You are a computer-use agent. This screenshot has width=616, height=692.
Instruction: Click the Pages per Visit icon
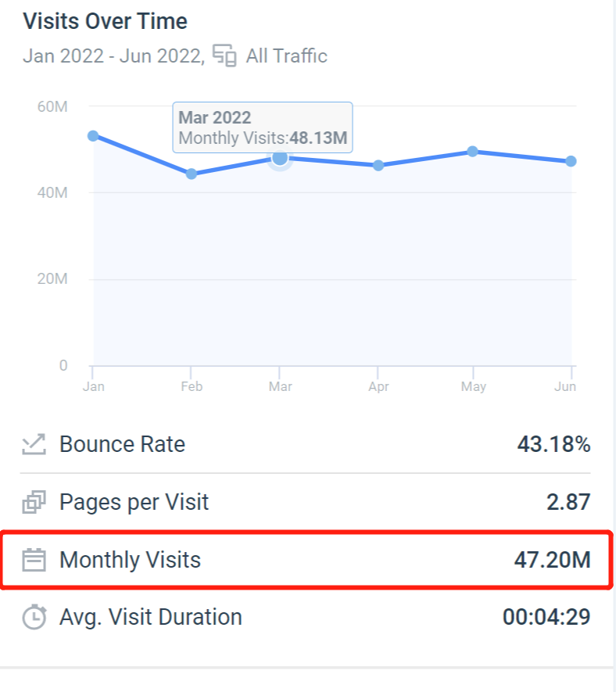pos(34,502)
